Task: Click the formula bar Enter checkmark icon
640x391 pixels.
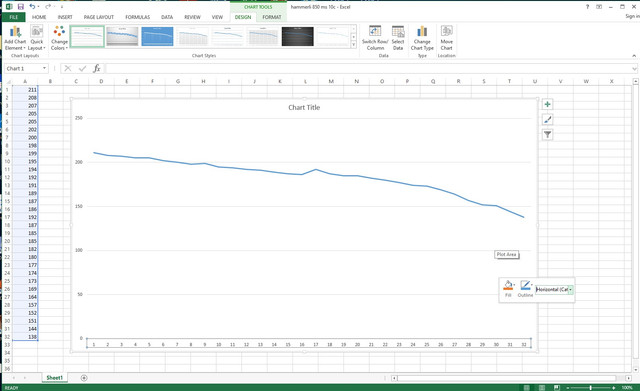Action: tap(82, 69)
